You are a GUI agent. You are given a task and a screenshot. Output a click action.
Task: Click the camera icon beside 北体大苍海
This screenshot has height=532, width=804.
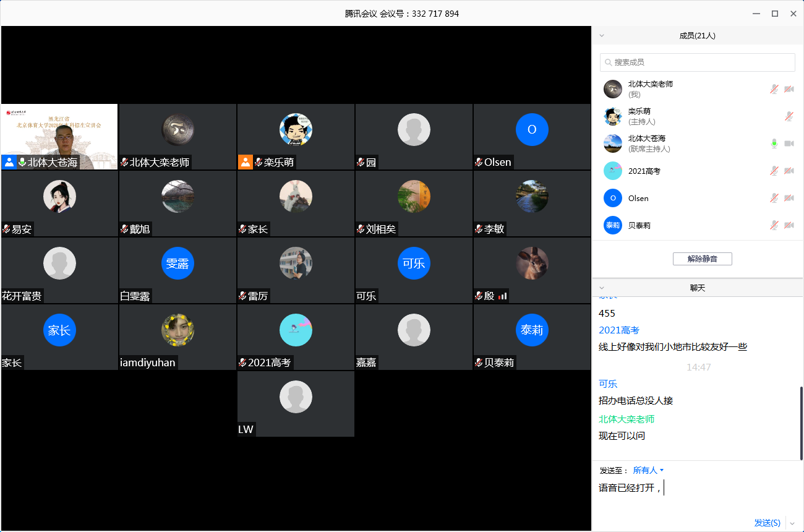point(789,143)
